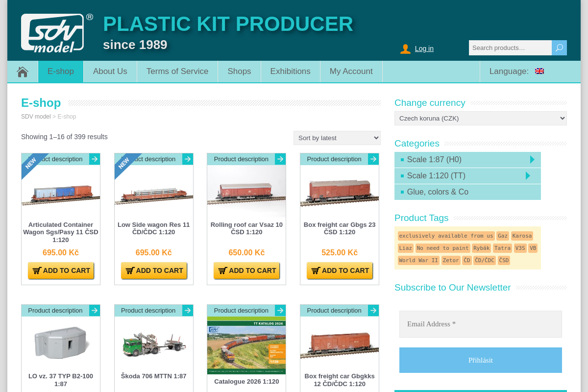Image resolution: width=588 pixels, height=392 pixels.
Task: Click the Log in link
Action: [x=424, y=49]
